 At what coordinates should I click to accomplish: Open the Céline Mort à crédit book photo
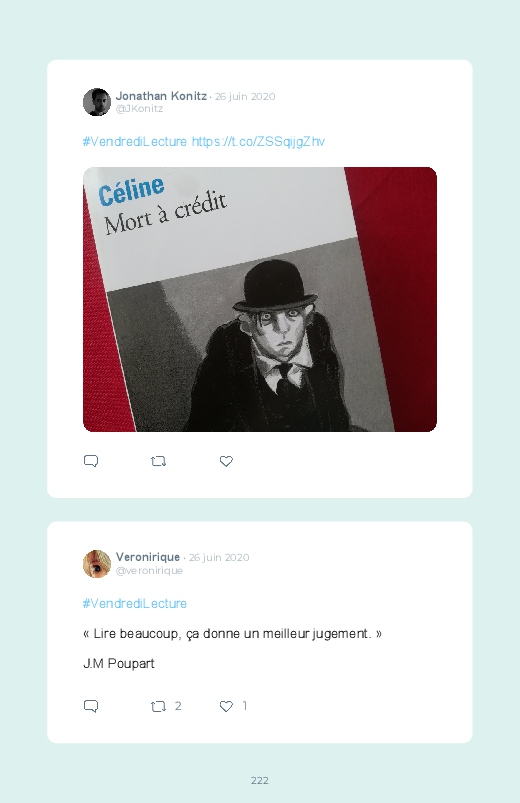260,300
